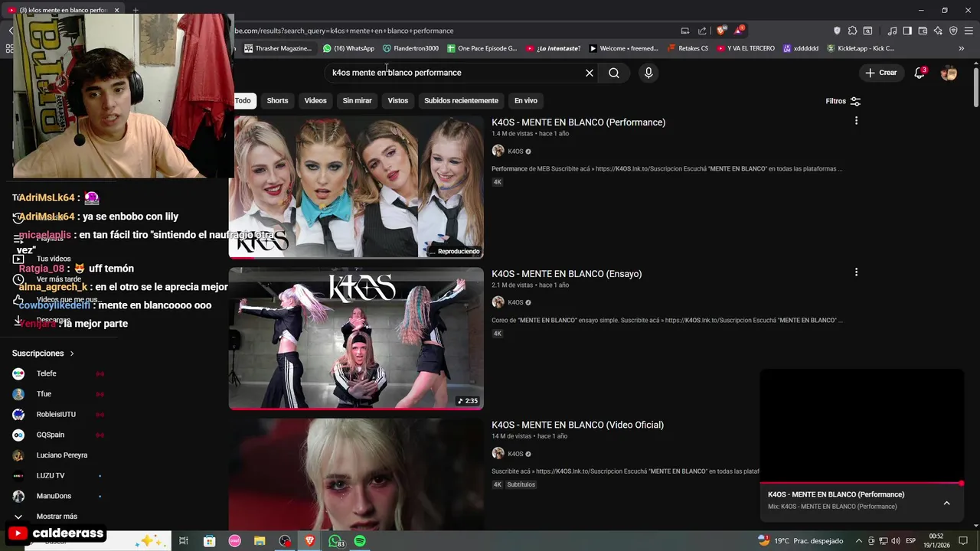Open the LUZU TV subscription
The image size is (980, 551).
point(58,475)
